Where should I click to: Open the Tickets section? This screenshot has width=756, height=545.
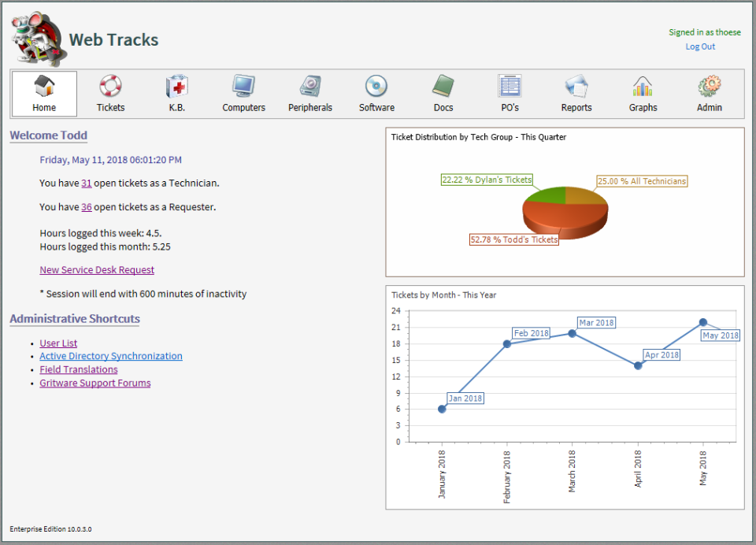110,93
